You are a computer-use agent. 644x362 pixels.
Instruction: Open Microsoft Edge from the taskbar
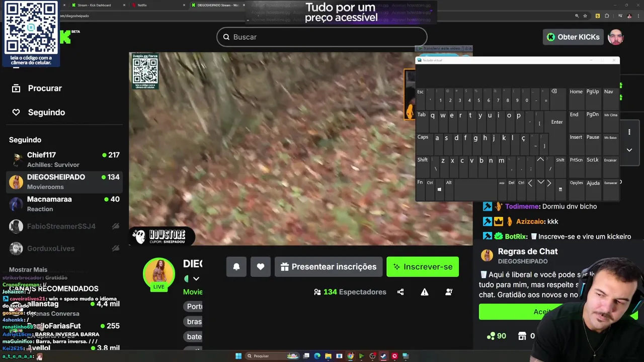click(x=317, y=356)
